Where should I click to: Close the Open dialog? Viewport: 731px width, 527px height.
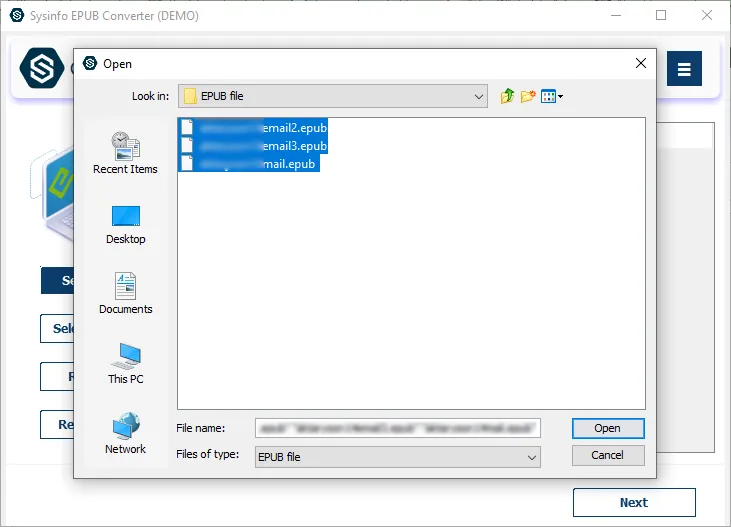pyautogui.click(x=641, y=63)
